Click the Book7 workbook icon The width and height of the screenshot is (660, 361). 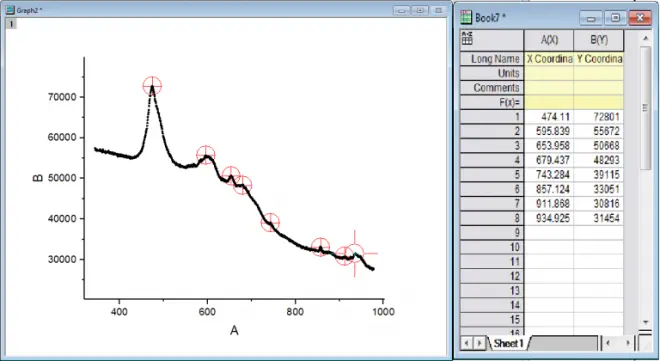click(466, 17)
